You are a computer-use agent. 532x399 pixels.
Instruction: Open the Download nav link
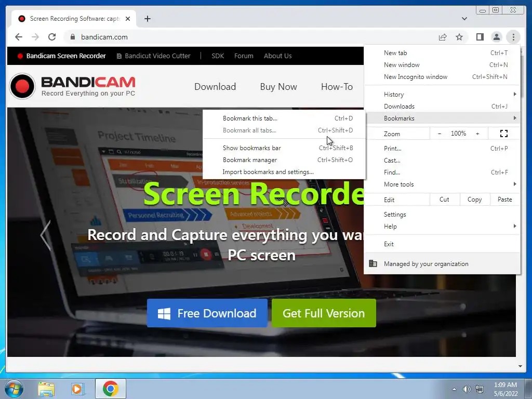215,87
